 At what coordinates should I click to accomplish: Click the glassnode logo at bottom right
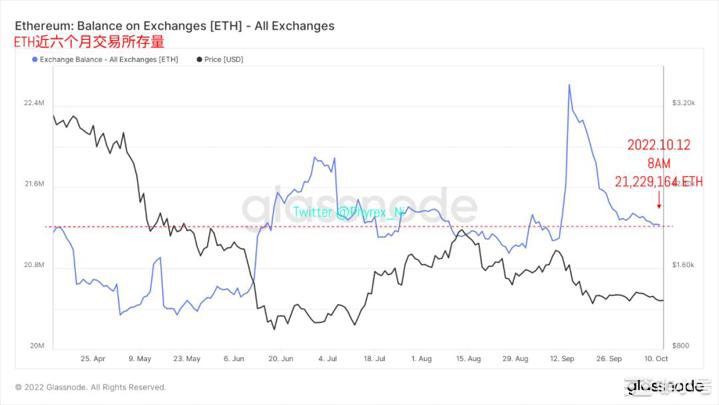(664, 387)
